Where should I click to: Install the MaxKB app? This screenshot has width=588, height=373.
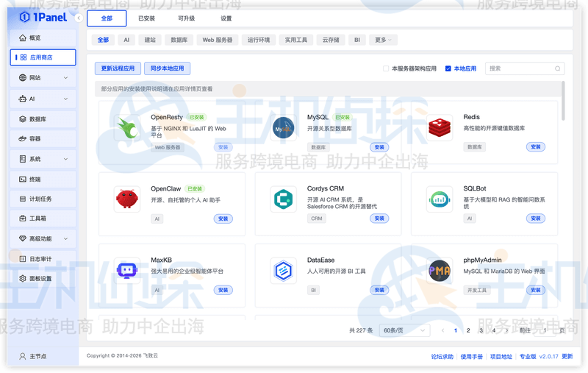[x=223, y=290]
